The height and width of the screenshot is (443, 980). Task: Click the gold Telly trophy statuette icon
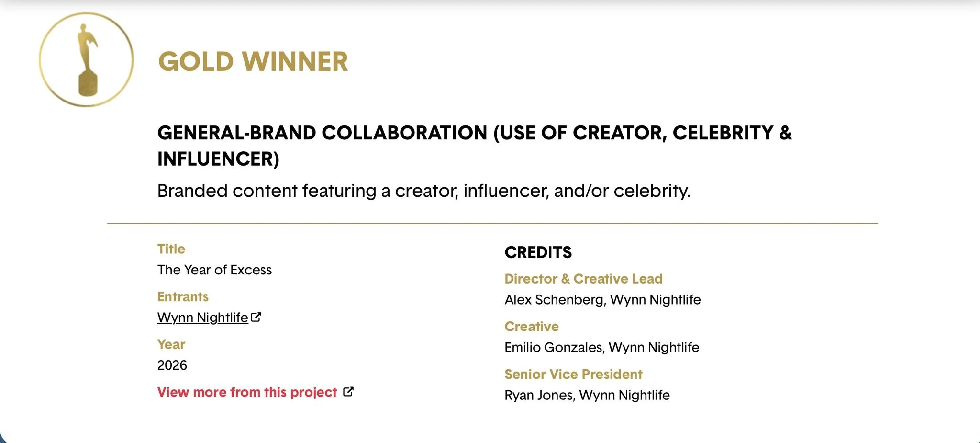pyautogui.click(x=86, y=59)
